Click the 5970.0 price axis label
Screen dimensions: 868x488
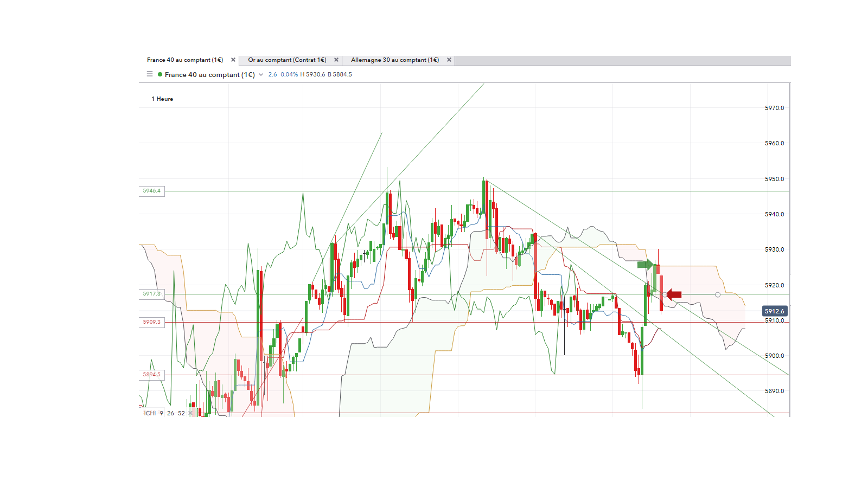tap(774, 108)
